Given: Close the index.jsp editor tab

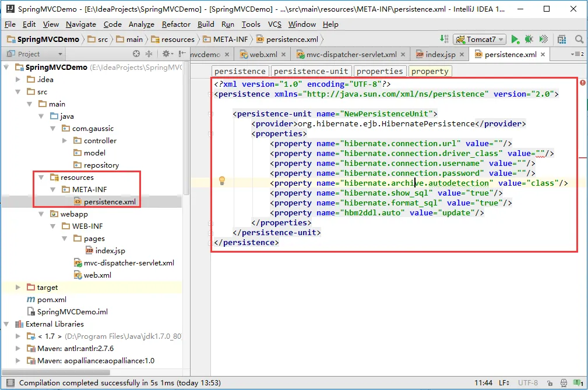Looking at the screenshot, I should 462,55.
